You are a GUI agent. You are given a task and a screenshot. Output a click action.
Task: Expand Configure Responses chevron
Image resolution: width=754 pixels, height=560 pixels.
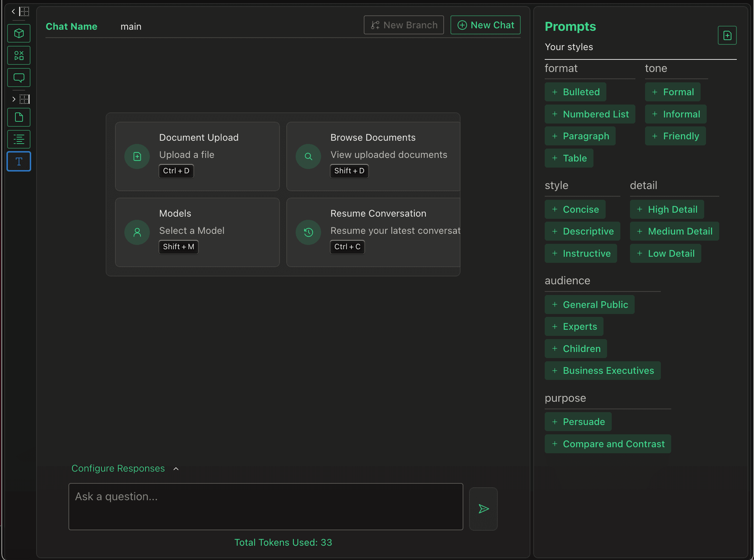176,469
